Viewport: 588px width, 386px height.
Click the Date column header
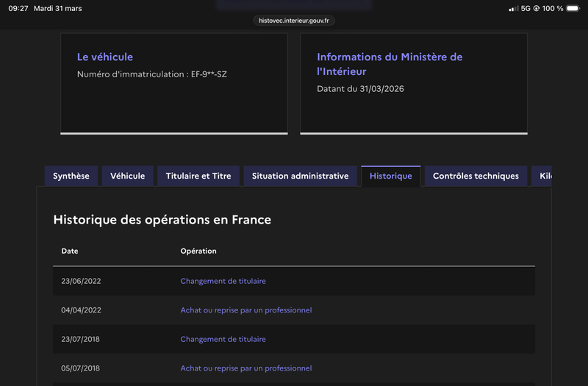click(70, 251)
